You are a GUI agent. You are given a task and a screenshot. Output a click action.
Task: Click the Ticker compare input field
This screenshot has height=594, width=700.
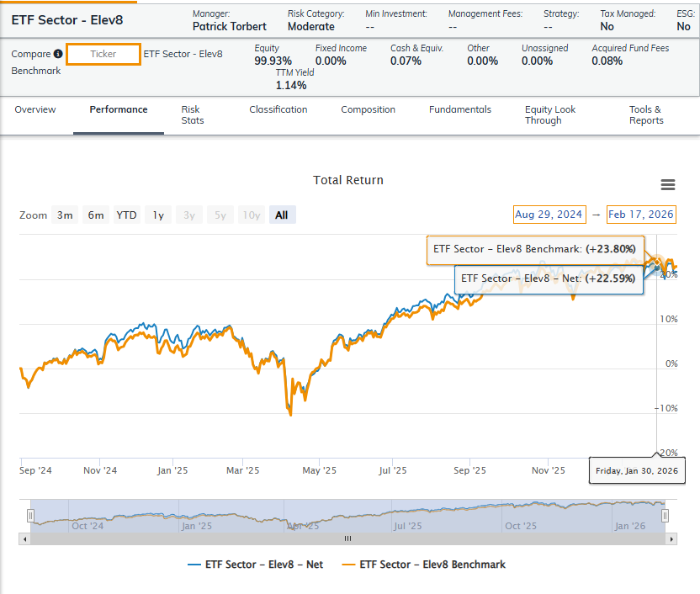click(103, 54)
